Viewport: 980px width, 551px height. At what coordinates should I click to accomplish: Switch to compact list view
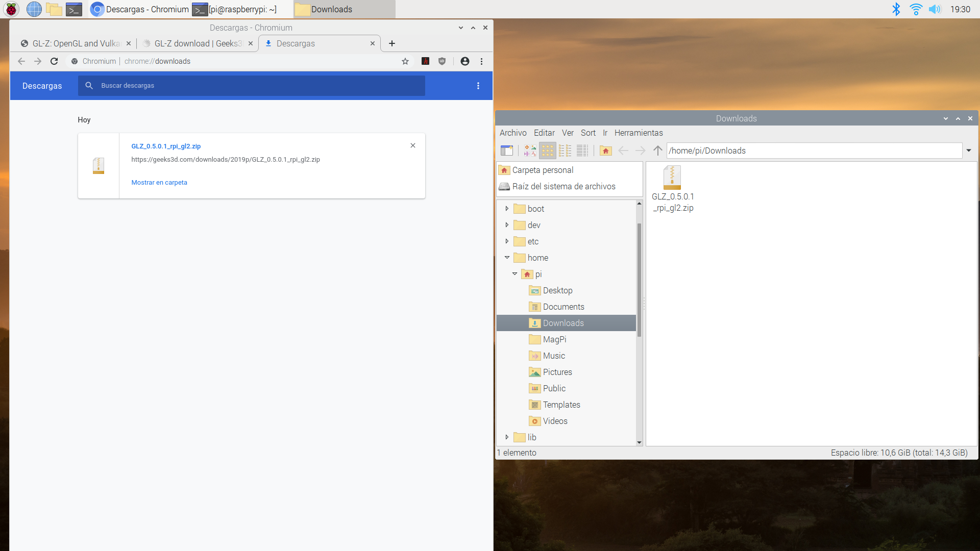click(565, 151)
